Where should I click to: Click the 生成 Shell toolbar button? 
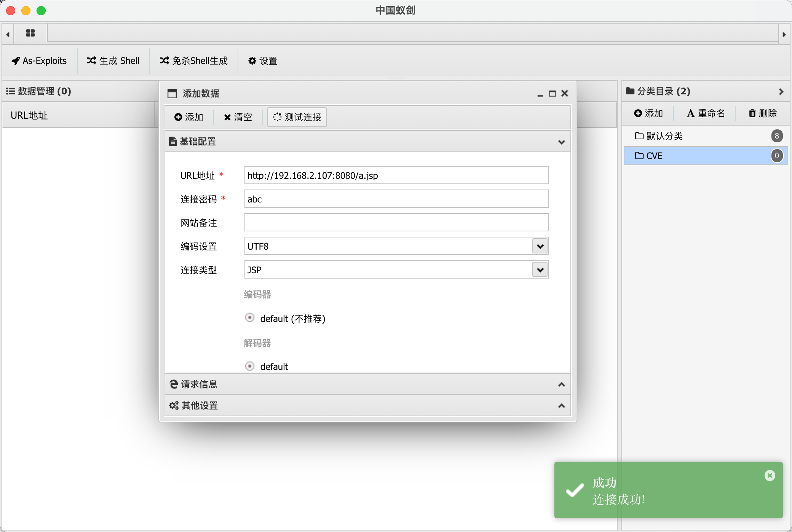point(113,61)
